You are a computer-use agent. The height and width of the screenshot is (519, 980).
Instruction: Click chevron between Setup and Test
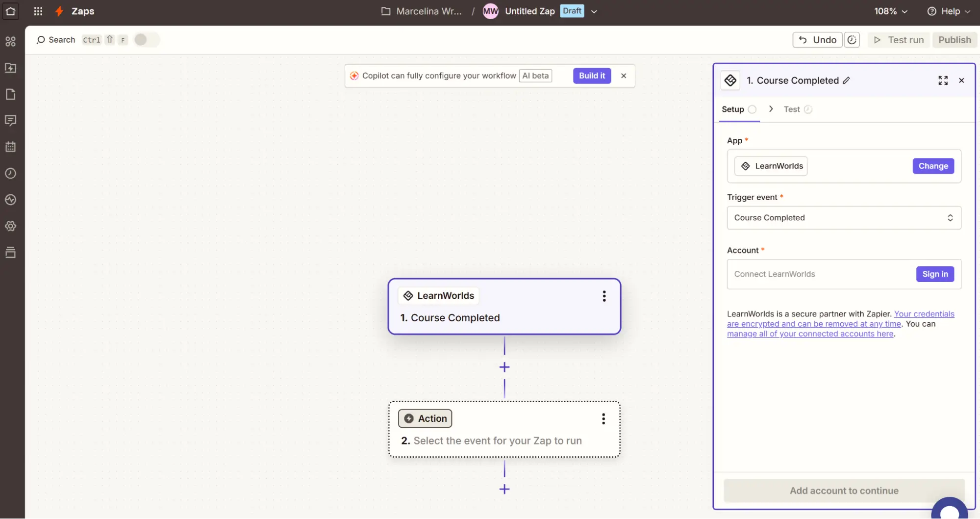tap(771, 109)
